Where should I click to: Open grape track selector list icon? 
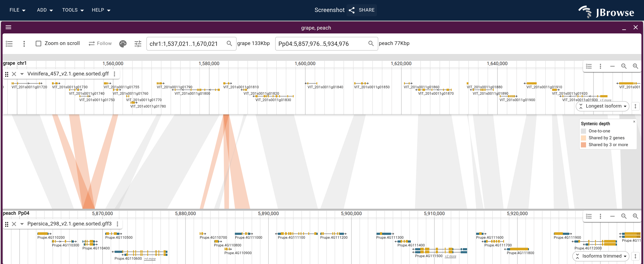click(589, 66)
